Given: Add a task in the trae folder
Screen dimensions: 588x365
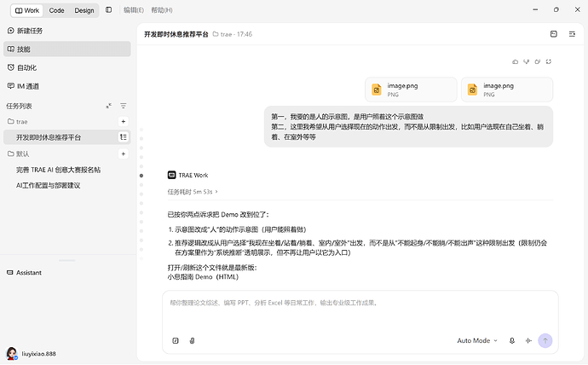Looking at the screenshot, I should (x=124, y=122).
